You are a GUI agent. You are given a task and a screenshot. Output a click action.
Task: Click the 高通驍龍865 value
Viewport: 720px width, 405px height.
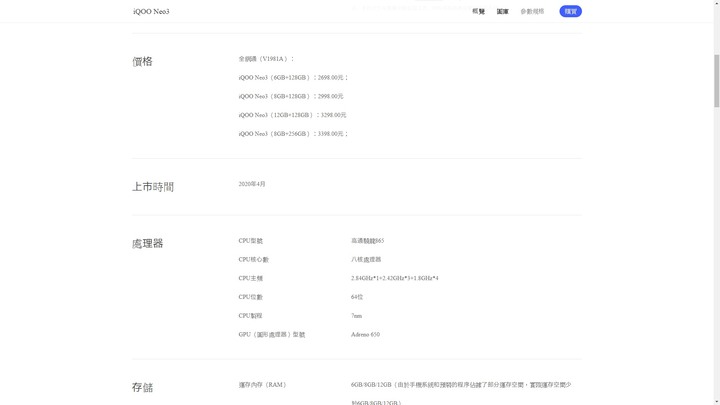pyautogui.click(x=367, y=241)
